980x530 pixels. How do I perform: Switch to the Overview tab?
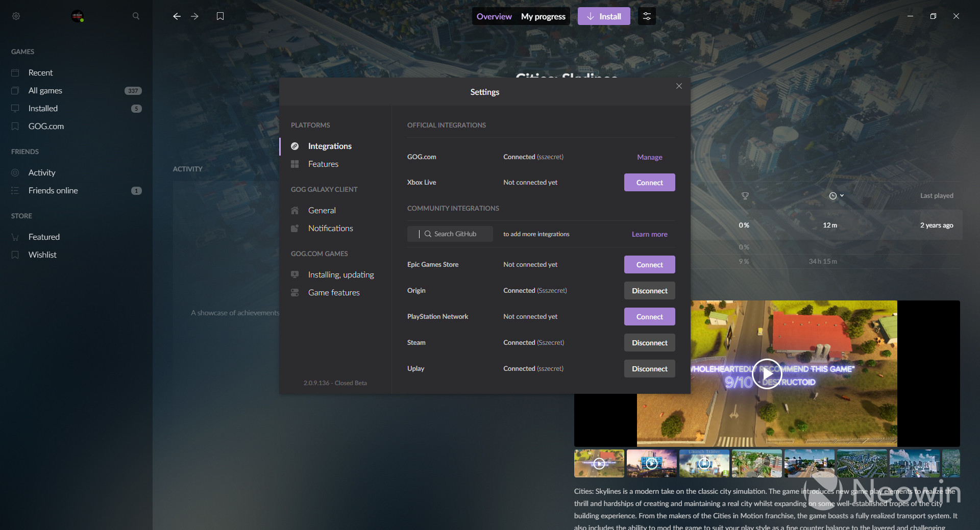pyautogui.click(x=494, y=16)
